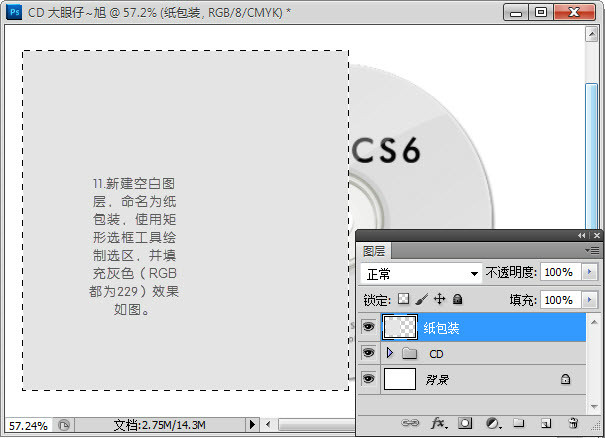Open the 不透明度 opacity slider arrow
The image size is (605, 438).
click(x=589, y=273)
